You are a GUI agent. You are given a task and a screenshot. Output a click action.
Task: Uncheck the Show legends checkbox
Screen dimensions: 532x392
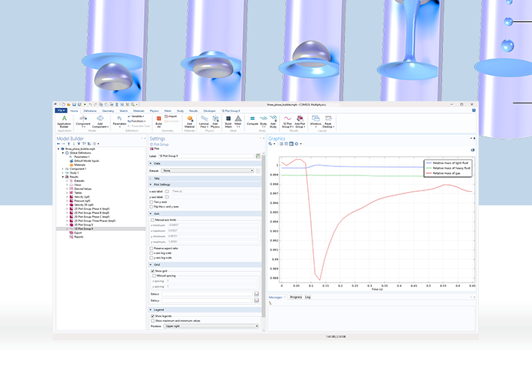pyautogui.click(x=153, y=316)
